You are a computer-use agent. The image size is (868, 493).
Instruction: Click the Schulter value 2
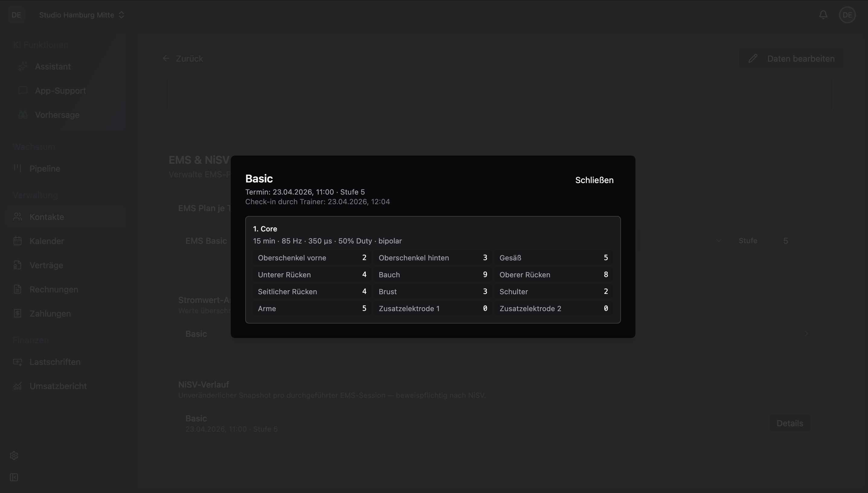(606, 292)
